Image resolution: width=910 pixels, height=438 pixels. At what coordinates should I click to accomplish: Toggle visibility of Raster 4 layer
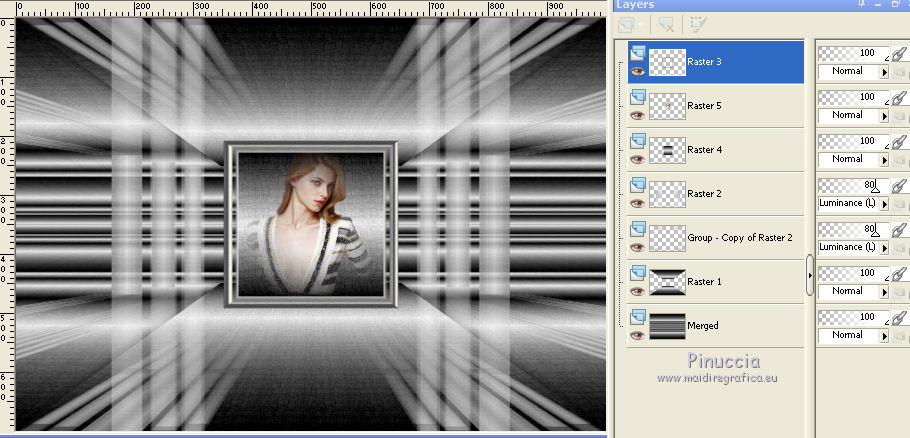coord(638,160)
